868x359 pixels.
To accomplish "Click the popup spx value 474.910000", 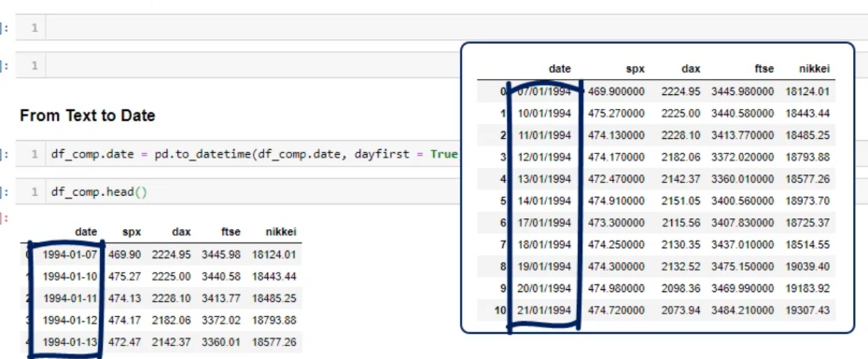I will (x=616, y=200).
